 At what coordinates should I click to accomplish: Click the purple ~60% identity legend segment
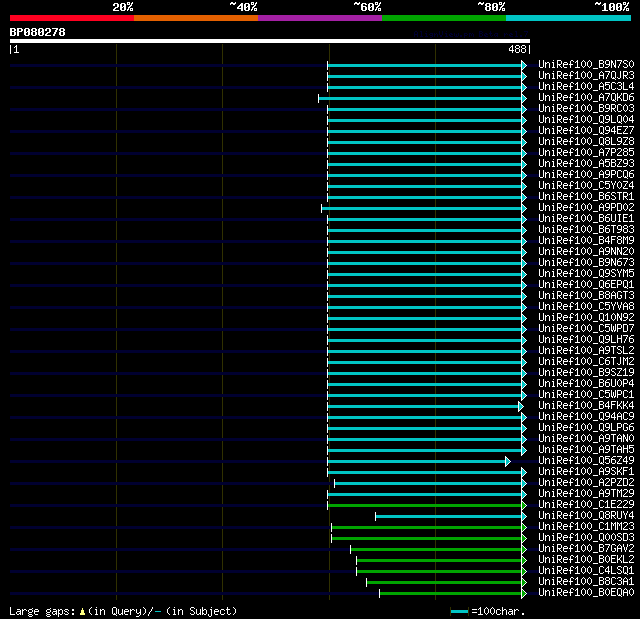point(320,18)
